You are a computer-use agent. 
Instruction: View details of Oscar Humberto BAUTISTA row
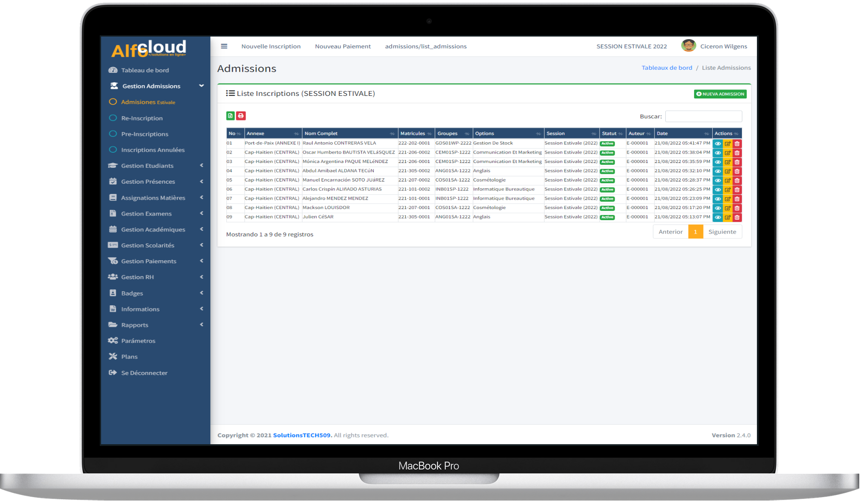718,153
